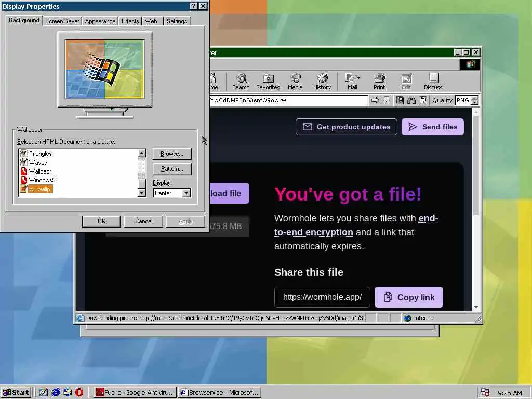Screen dimensions: 532x399
Task: Click the Outlook Express quick launch icon
Action: pyautogui.click(x=68, y=393)
